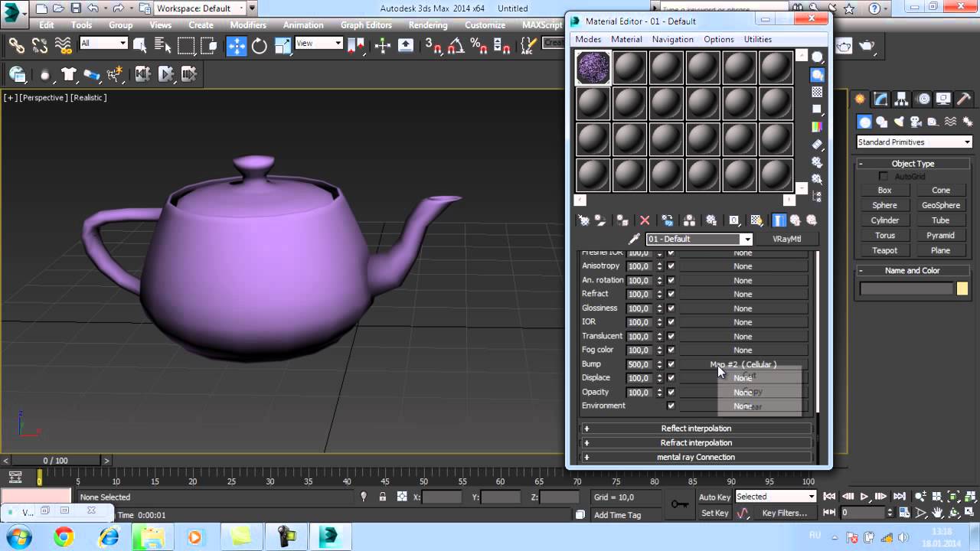Select the Cameras category icon

[915, 122]
